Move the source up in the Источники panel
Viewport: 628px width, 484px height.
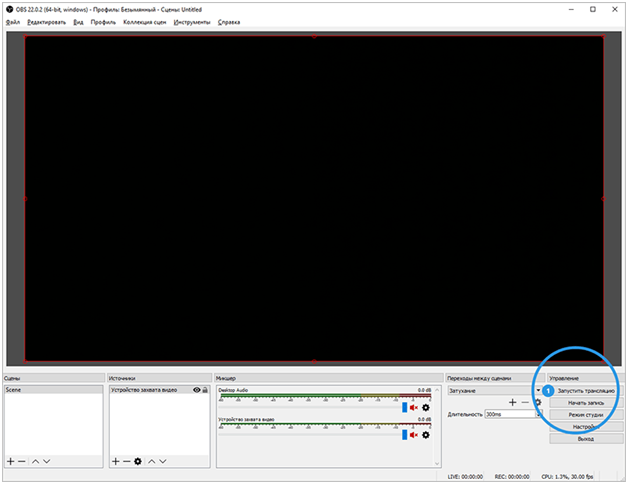152,461
